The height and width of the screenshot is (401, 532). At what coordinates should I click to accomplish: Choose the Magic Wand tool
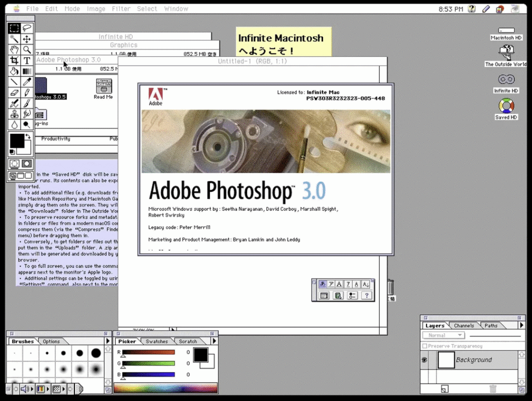[14, 39]
